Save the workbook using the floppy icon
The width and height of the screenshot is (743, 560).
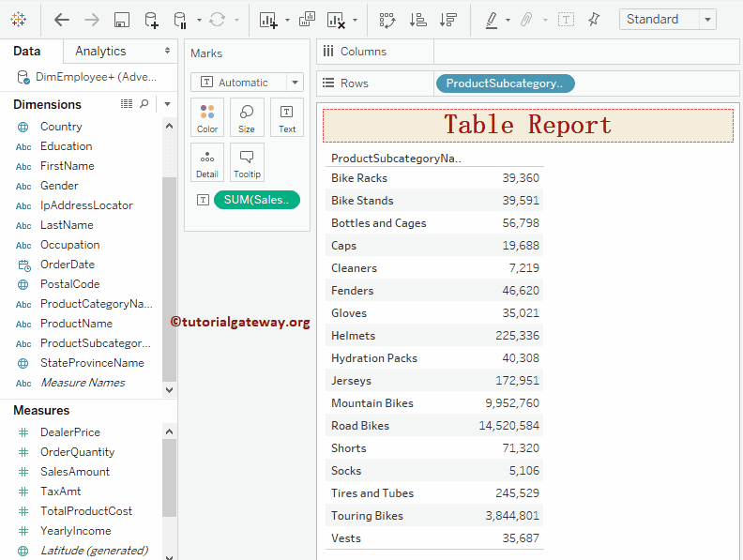tap(121, 20)
